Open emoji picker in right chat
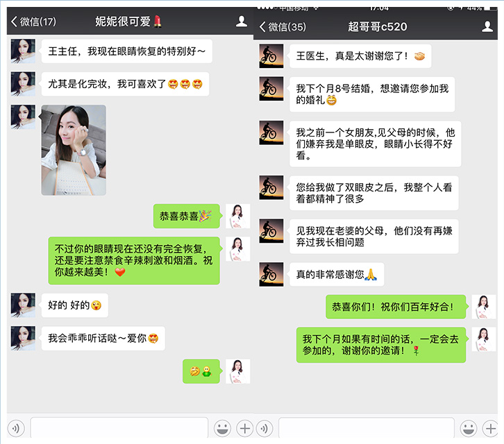504x444 pixels. [469, 427]
